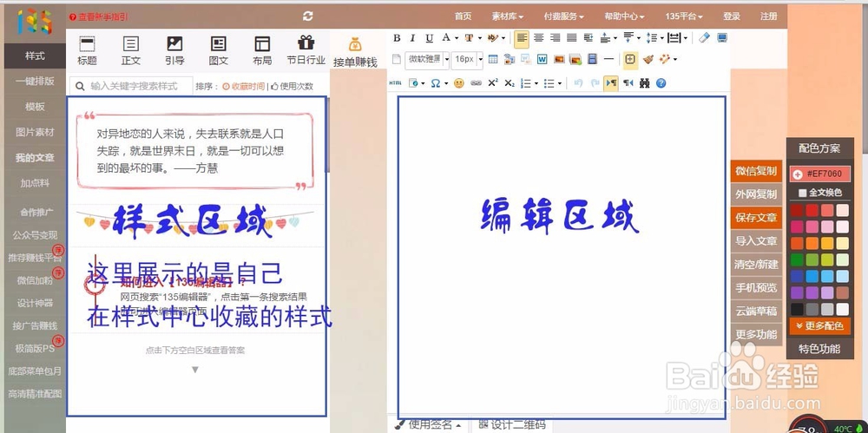Insert a hyperlink chain icon
The width and height of the screenshot is (868, 433).
476,83
